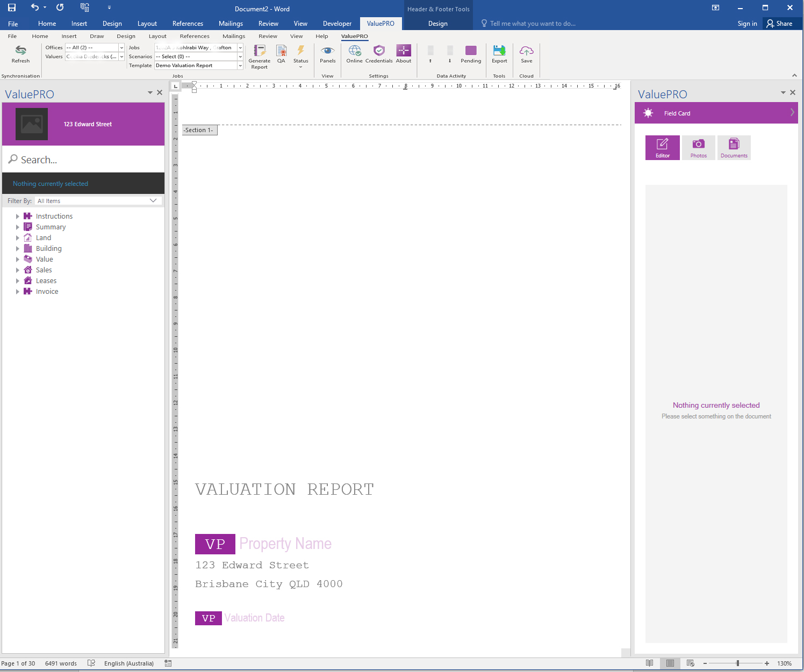Expand the Instructions tree node
The width and height of the screenshot is (804, 672).
point(17,216)
